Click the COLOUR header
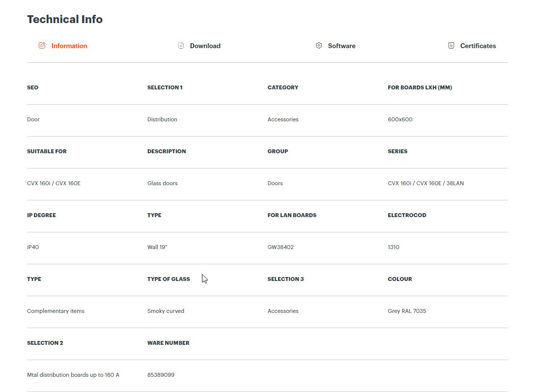539x392 pixels. click(x=400, y=279)
